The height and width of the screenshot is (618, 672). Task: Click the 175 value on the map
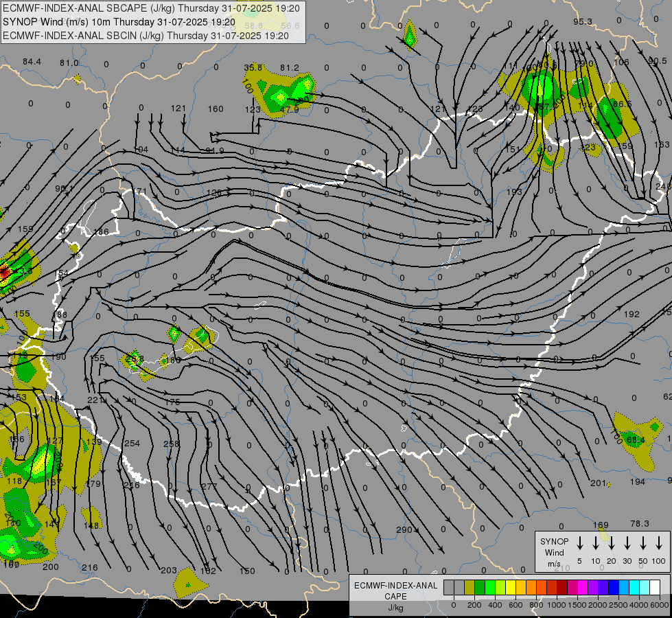click(x=172, y=402)
